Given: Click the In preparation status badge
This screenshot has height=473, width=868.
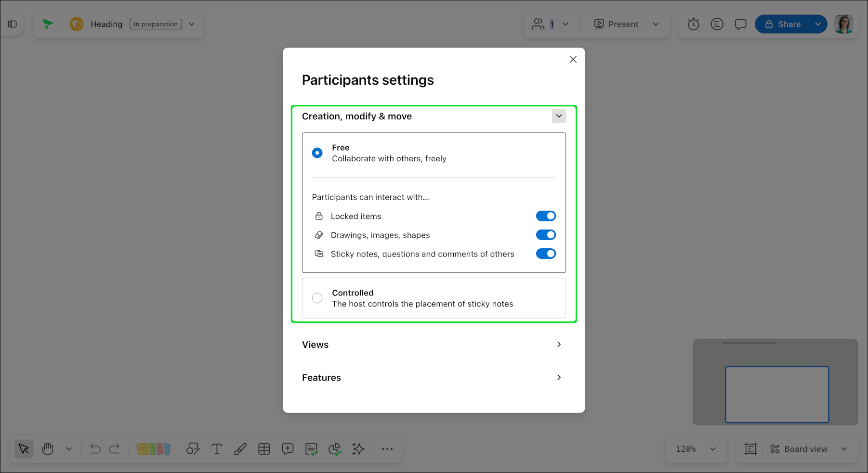Looking at the screenshot, I should pos(156,24).
